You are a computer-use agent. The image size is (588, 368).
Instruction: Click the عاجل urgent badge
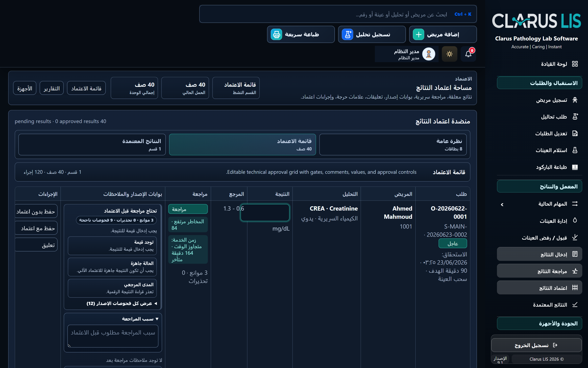click(453, 243)
